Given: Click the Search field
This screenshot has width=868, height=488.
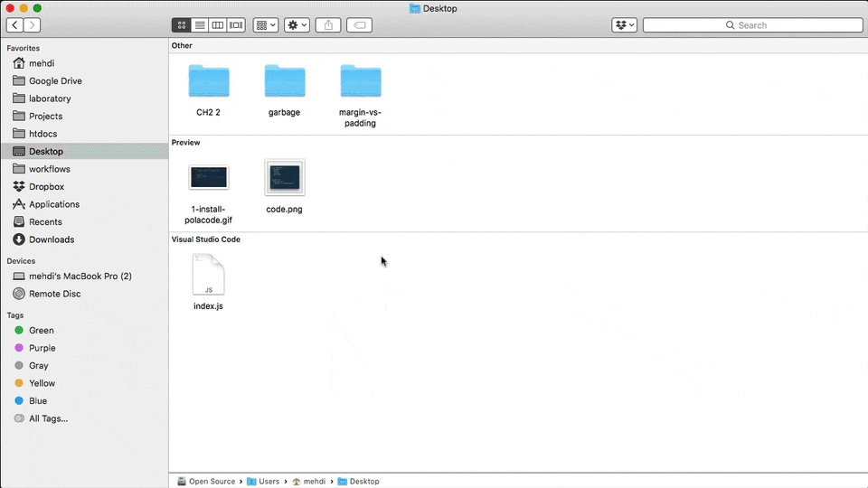Looking at the screenshot, I should (751, 25).
